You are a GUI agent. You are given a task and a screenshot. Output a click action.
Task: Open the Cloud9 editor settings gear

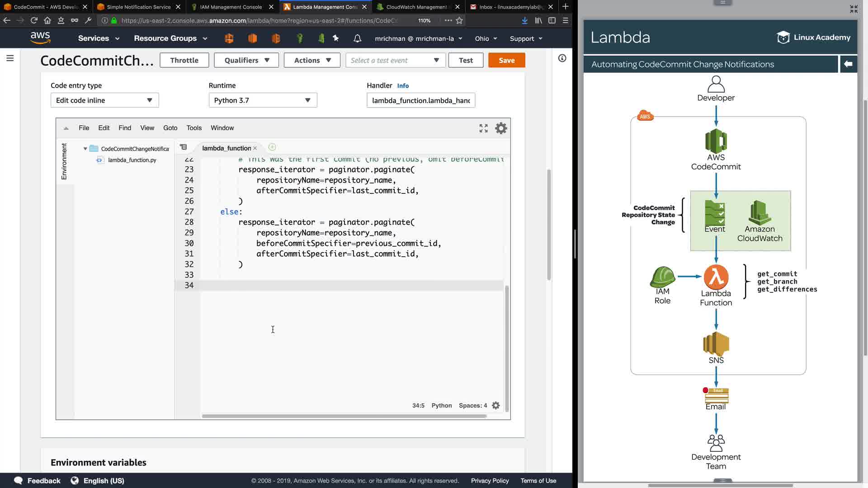[501, 128]
